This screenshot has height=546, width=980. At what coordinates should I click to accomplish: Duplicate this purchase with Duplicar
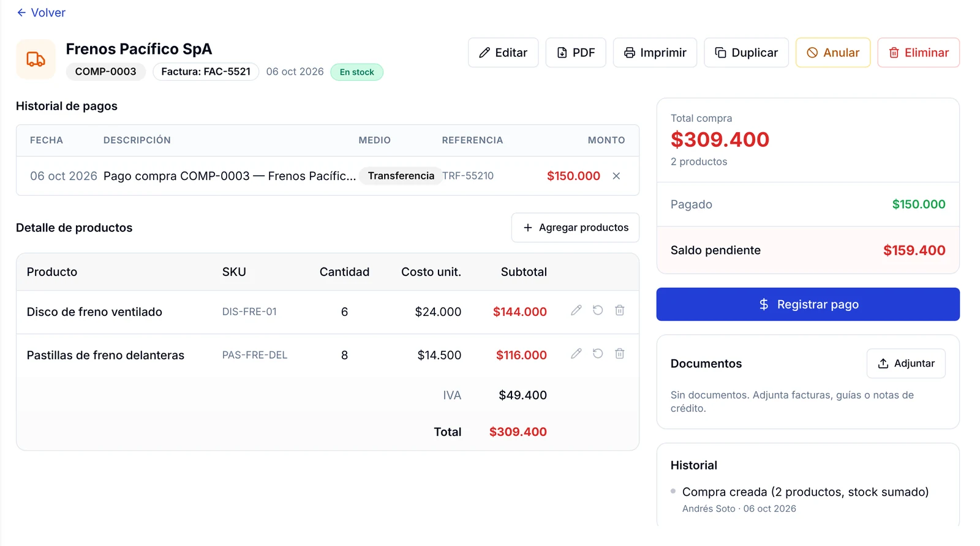pyautogui.click(x=746, y=53)
